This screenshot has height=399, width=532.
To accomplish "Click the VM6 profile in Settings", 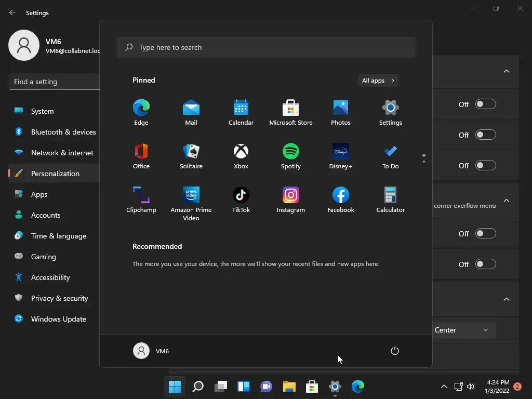I will click(54, 46).
